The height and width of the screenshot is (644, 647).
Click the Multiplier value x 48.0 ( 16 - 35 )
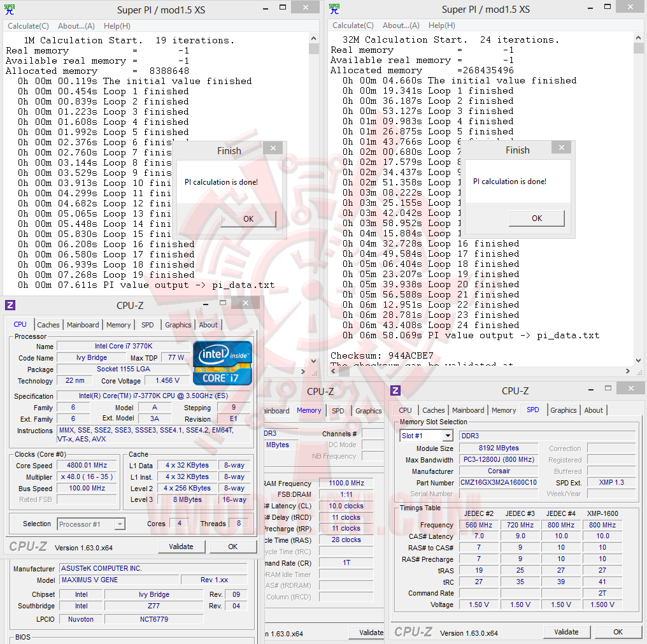click(x=87, y=477)
